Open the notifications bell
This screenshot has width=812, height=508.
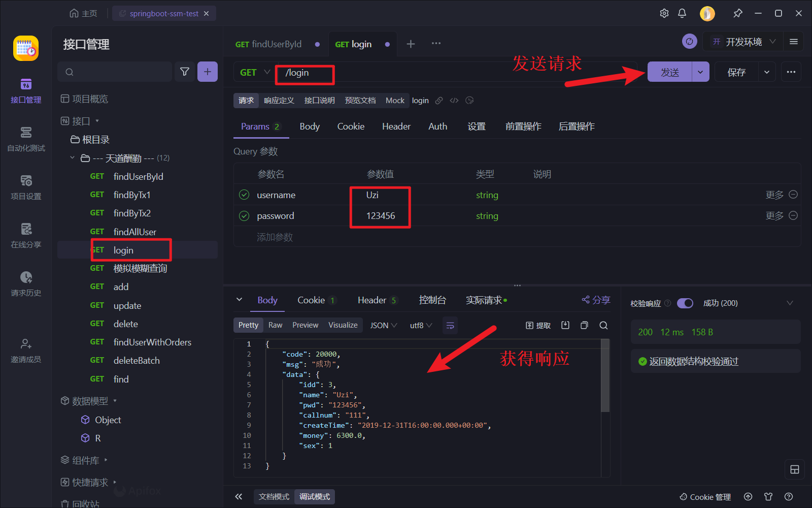coord(682,13)
